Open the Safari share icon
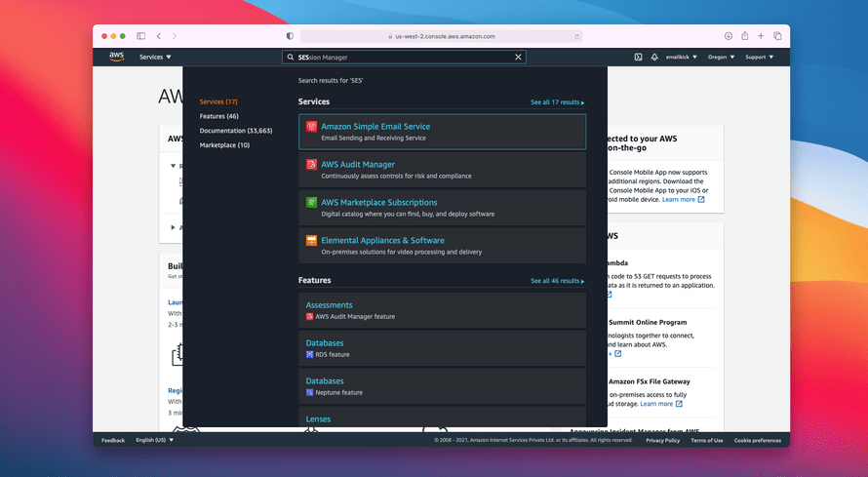The height and width of the screenshot is (477, 868). (744, 36)
